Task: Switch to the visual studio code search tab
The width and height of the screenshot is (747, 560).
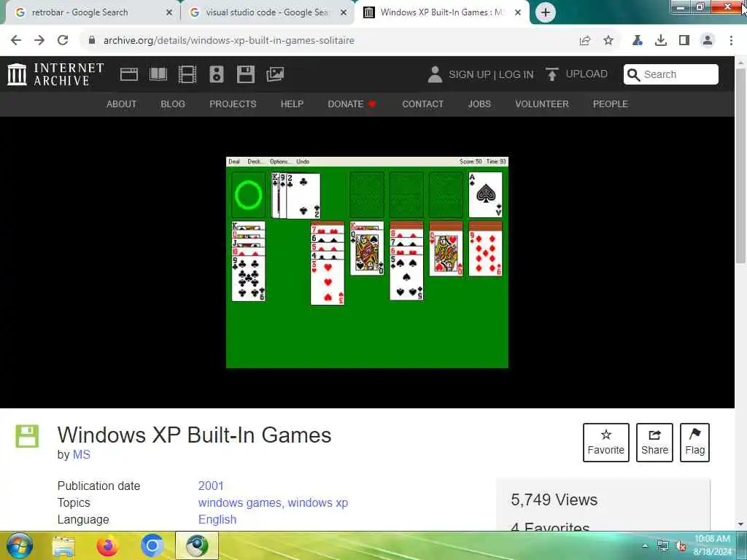Action: coord(268,12)
